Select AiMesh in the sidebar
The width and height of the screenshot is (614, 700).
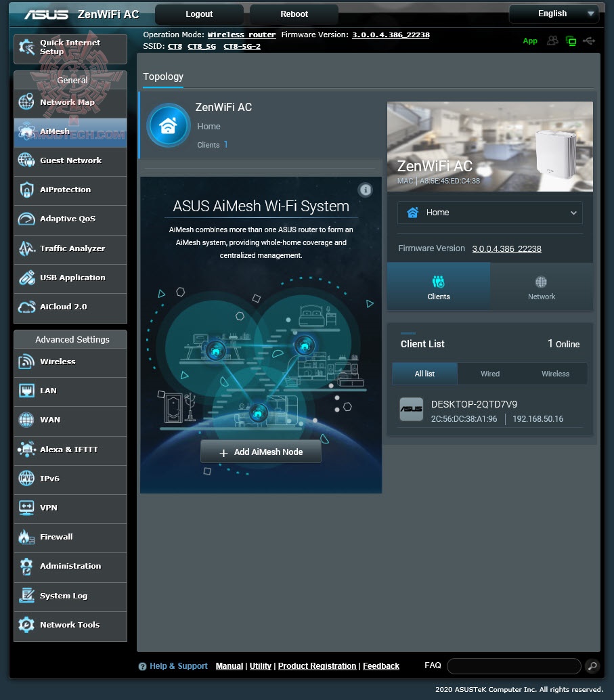[70, 132]
